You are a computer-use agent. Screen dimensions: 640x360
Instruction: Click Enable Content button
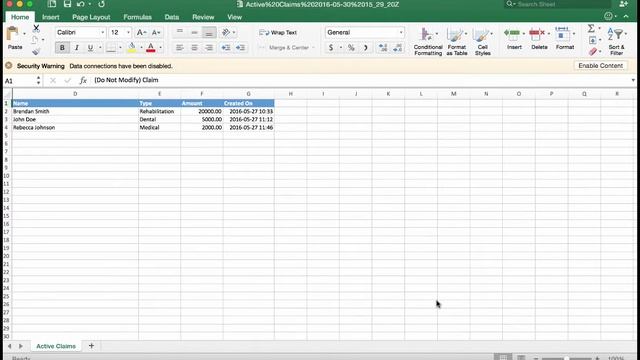point(600,66)
